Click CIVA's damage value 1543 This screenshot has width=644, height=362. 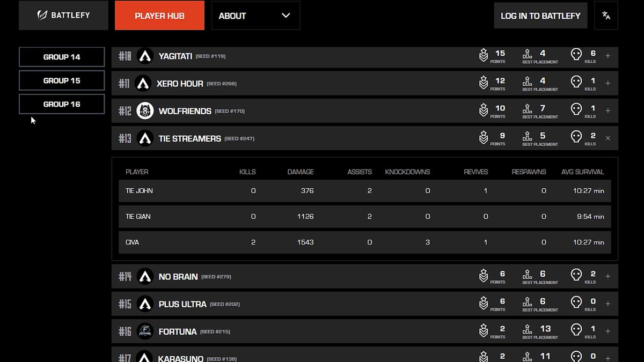[x=305, y=242]
